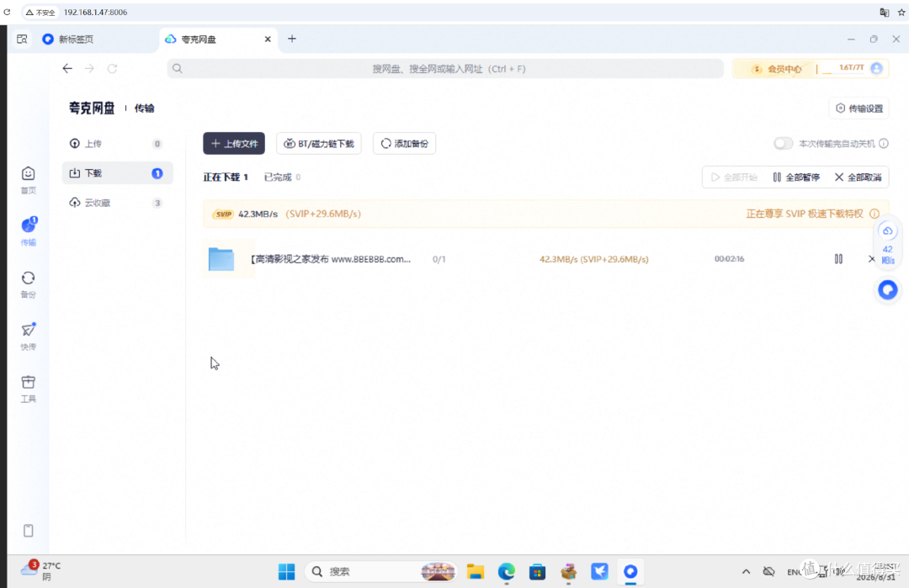Open the 首页 home sidebar icon

28,180
